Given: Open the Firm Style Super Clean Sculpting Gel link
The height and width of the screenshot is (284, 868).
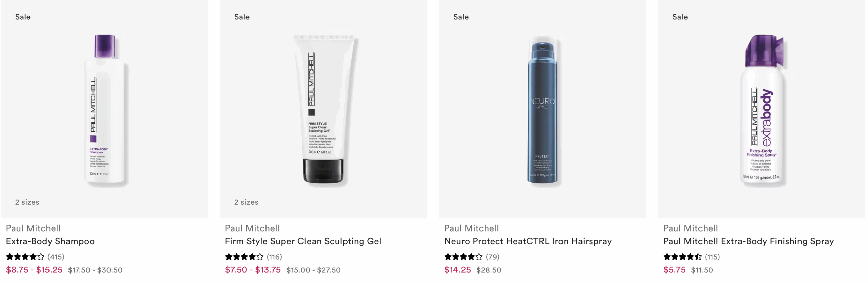Looking at the screenshot, I should tap(303, 241).
